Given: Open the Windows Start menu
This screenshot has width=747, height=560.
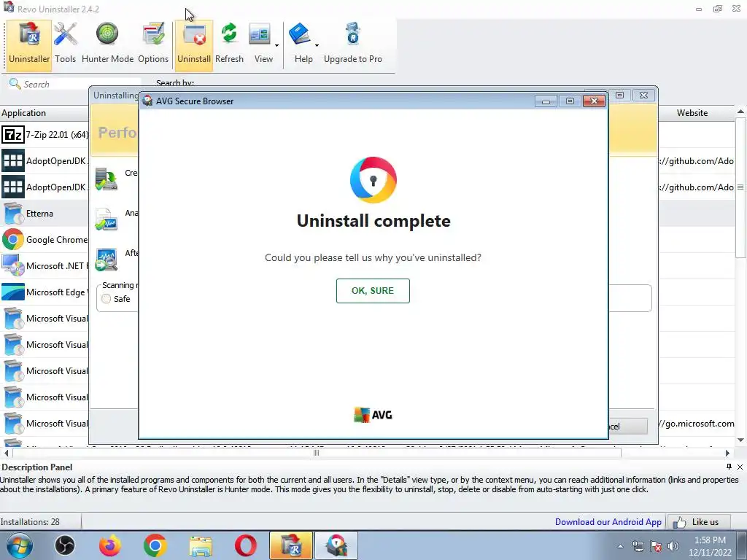Looking at the screenshot, I should (x=19, y=545).
